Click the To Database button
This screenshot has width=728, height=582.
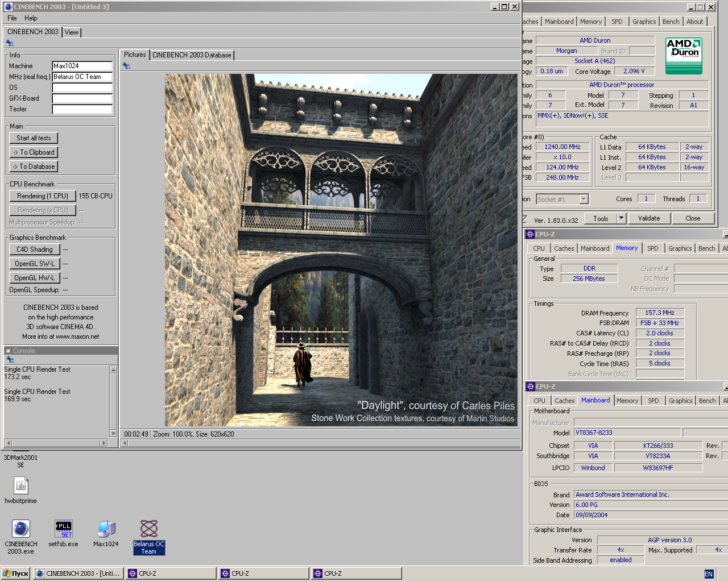(x=34, y=167)
